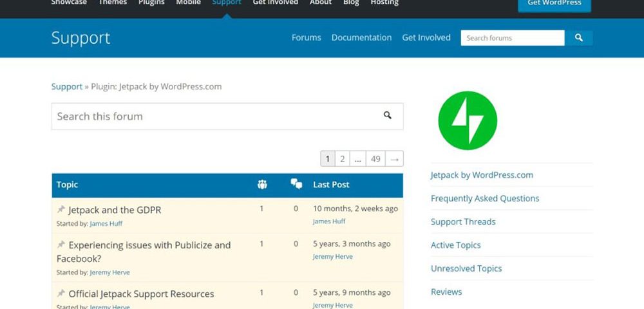Type in the Search forums field

(x=512, y=38)
